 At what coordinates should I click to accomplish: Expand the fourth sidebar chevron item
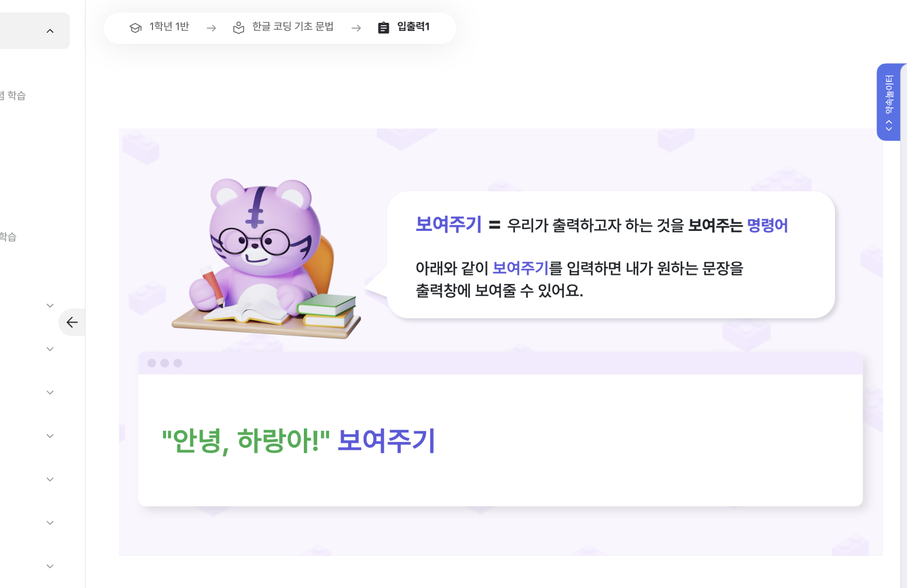coord(50,436)
